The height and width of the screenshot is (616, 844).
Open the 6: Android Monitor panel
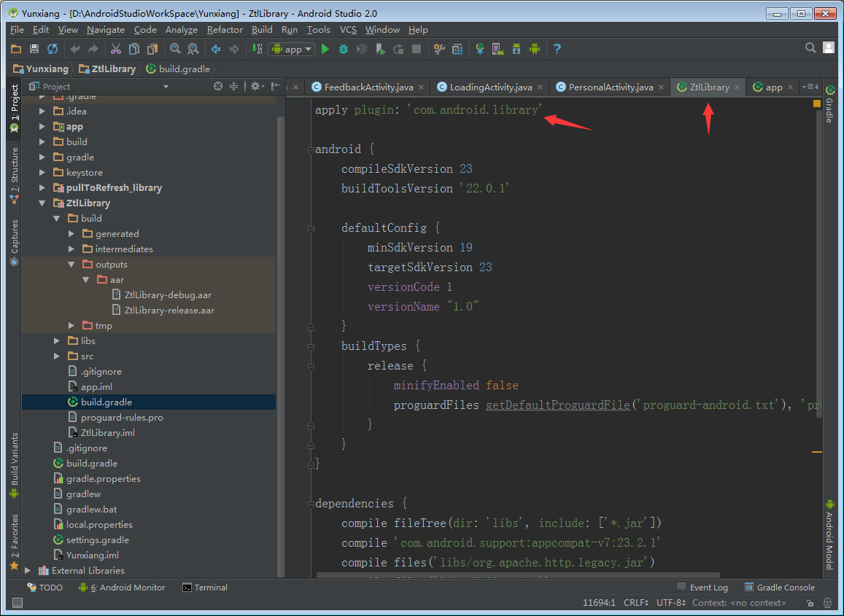coord(122,588)
